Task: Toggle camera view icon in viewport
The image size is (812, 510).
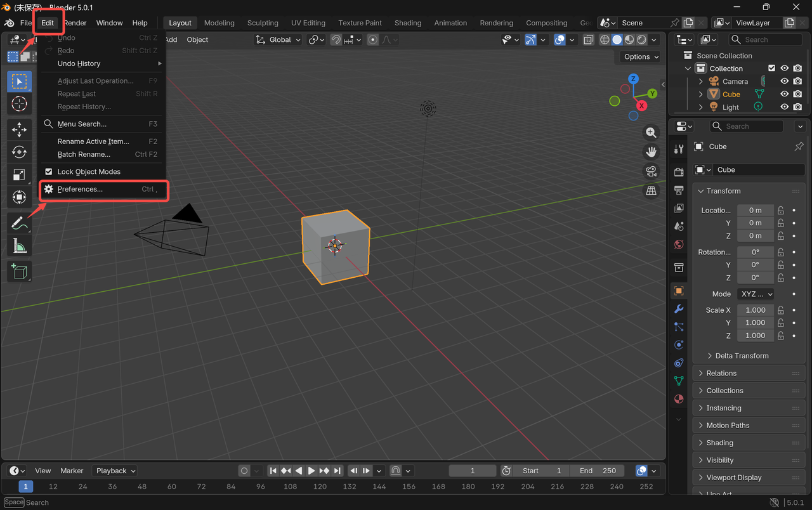Action: [651, 171]
